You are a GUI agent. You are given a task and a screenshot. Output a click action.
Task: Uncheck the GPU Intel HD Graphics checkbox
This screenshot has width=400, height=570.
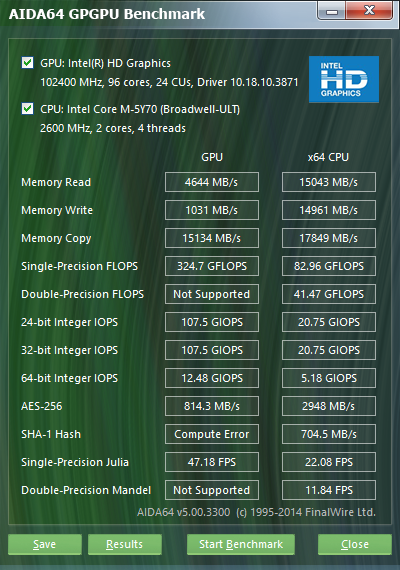coord(28,63)
